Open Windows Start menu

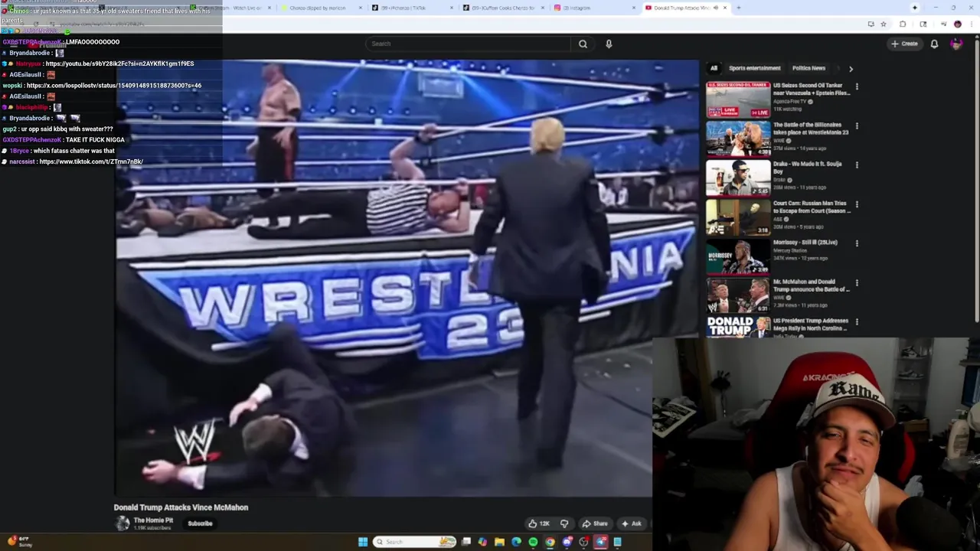[x=363, y=542]
